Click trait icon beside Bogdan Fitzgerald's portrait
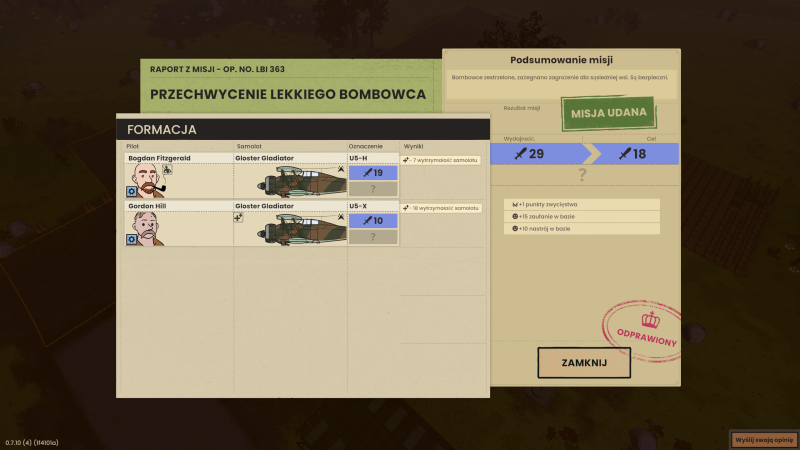This screenshot has height=450, width=800. tap(167, 169)
